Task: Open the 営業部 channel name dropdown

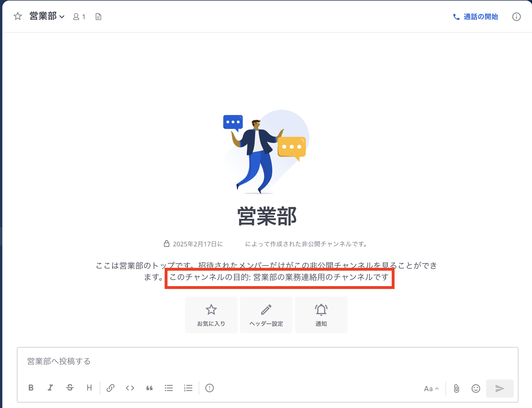Action: click(47, 16)
